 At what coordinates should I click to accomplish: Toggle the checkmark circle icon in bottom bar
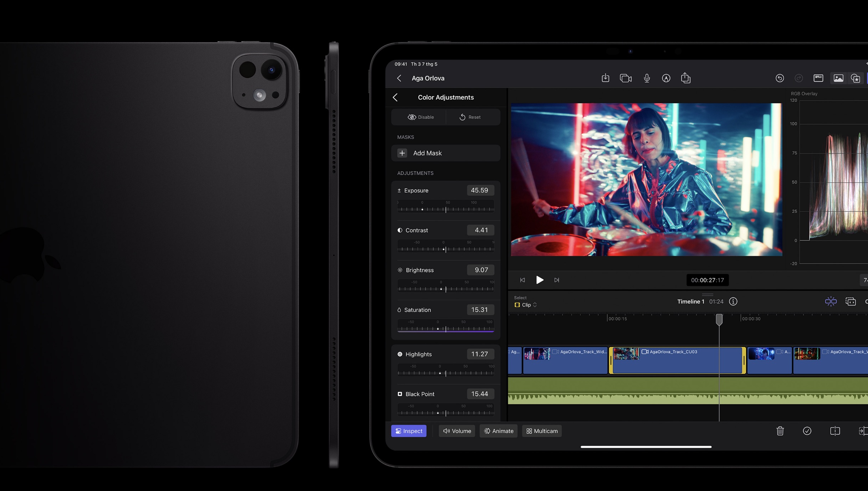pyautogui.click(x=807, y=431)
